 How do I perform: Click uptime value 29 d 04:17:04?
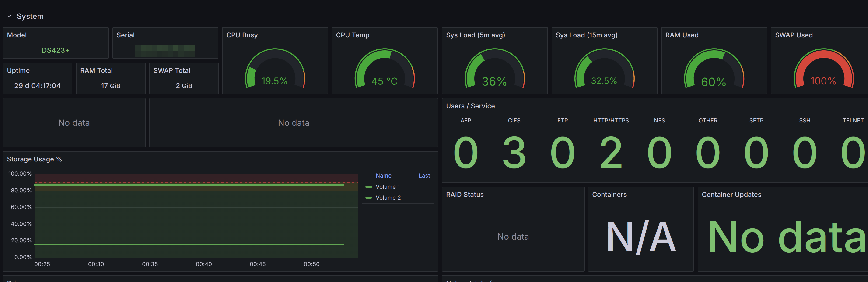coord(37,86)
